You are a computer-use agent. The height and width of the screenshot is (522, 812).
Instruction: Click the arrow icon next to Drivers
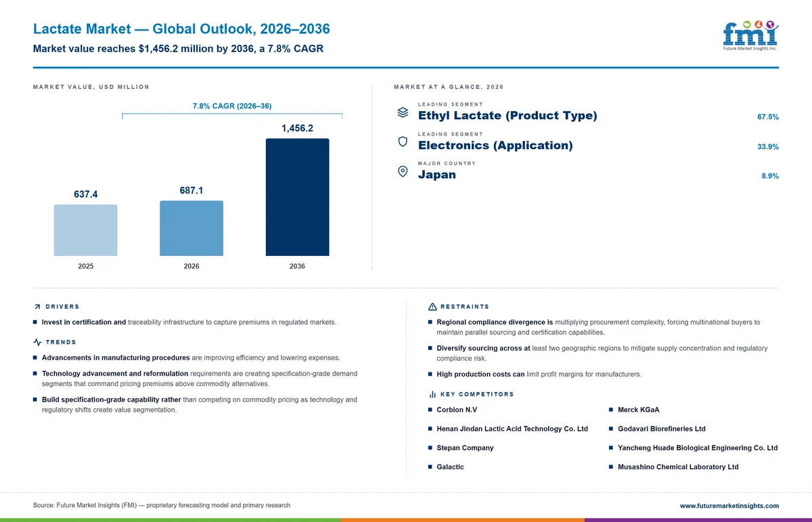click(x=37, y=307)
